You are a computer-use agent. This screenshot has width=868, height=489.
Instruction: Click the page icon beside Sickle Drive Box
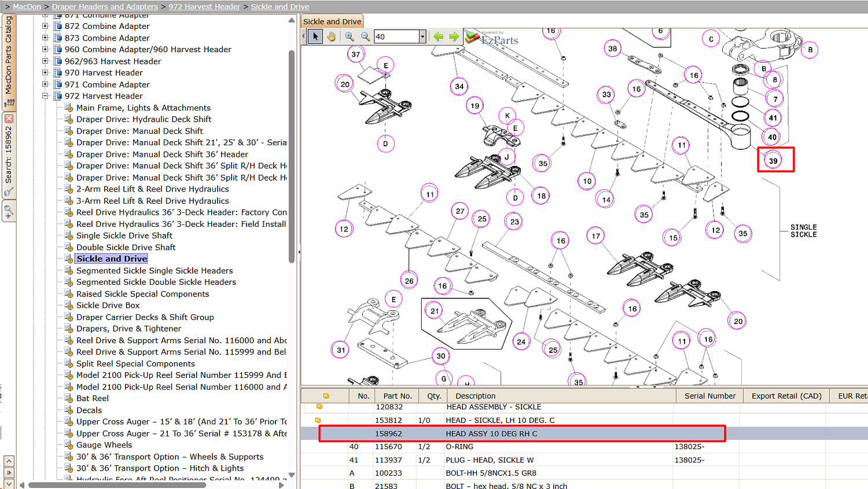(69, 305)
